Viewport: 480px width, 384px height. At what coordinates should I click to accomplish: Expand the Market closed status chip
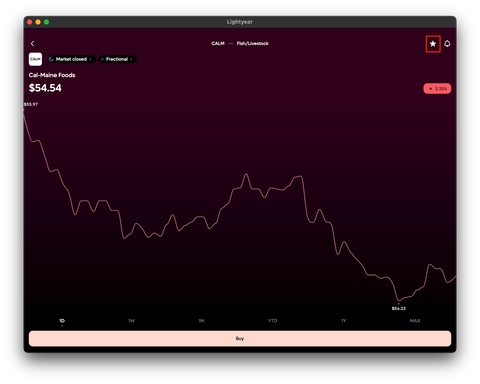coord(71,59)
